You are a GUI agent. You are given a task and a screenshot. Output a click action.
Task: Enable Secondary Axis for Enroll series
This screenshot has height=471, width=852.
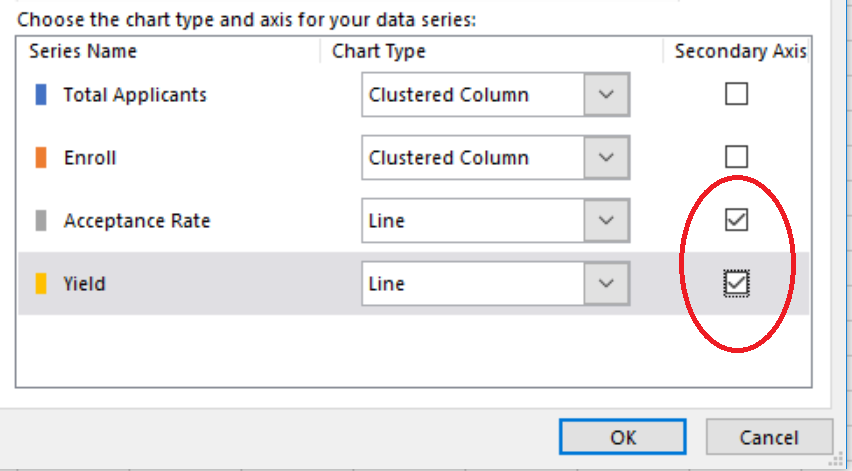(x=736, y=157)
